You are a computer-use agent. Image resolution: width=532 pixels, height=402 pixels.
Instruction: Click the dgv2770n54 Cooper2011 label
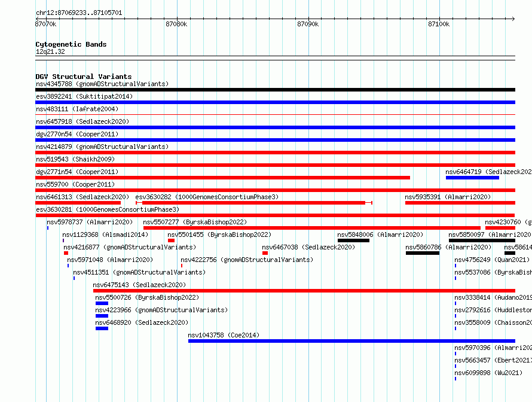pyautogui.click(x=77, y=134)
